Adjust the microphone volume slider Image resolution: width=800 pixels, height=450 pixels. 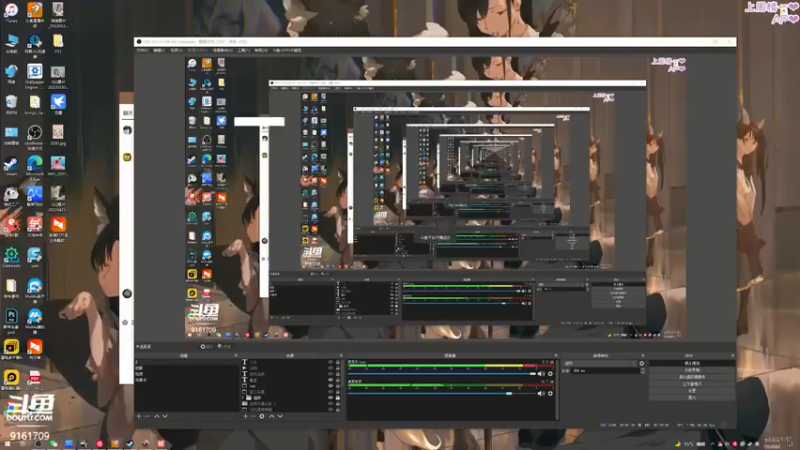point(442,373)
